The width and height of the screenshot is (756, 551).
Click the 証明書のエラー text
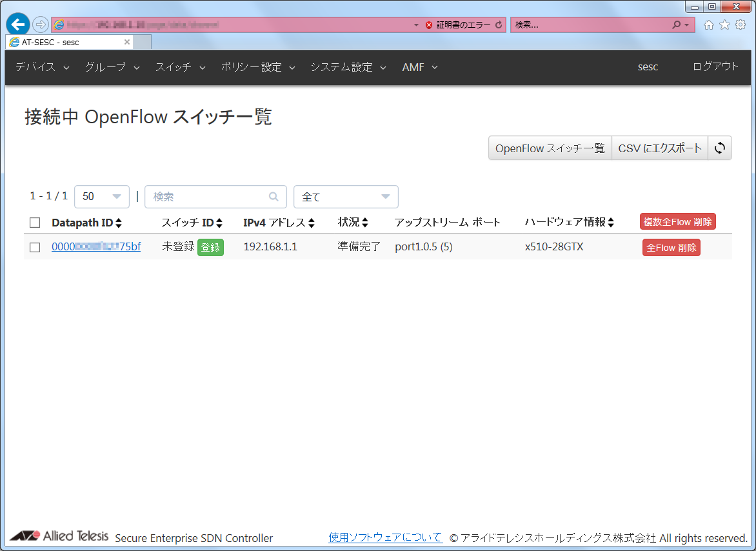coord(463,25)
